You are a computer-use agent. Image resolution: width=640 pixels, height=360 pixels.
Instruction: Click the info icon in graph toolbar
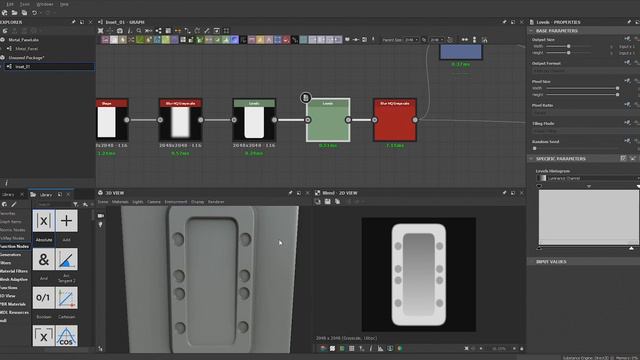click(x=129, y=31)
